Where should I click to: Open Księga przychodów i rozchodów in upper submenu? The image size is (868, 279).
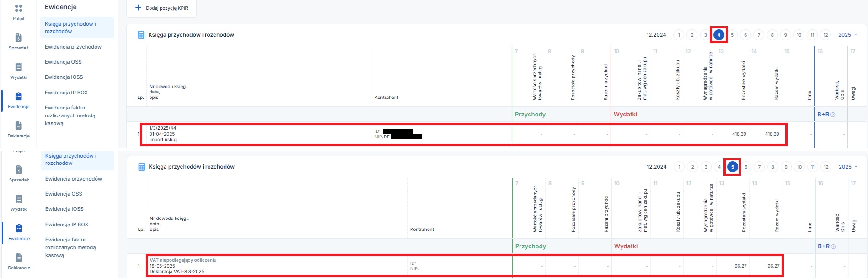(x=77, y=27)
